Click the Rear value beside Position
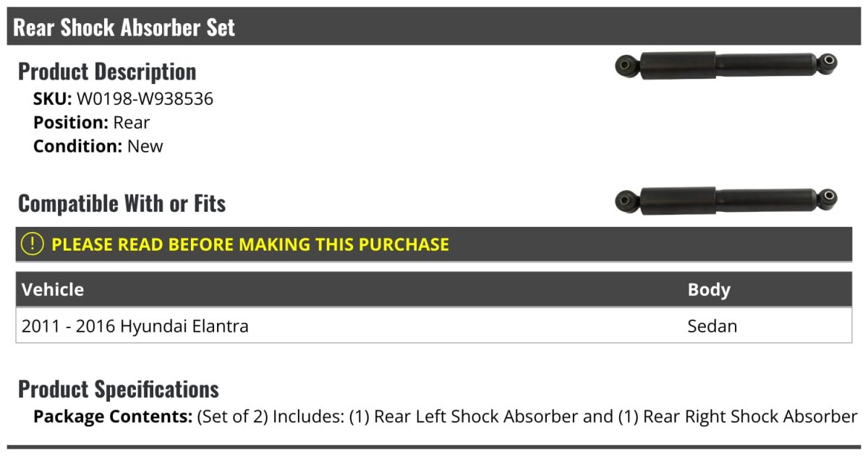Image resolution: width=868 pixels, height=456 pixels. point(132,123)
